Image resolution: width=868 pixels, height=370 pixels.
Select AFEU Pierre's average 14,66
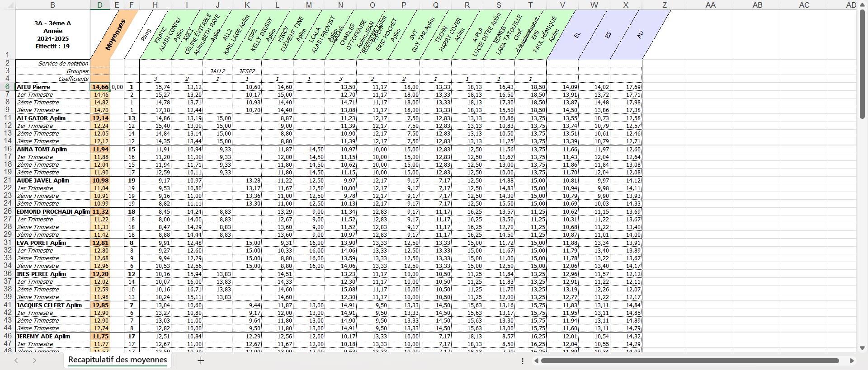100,87
